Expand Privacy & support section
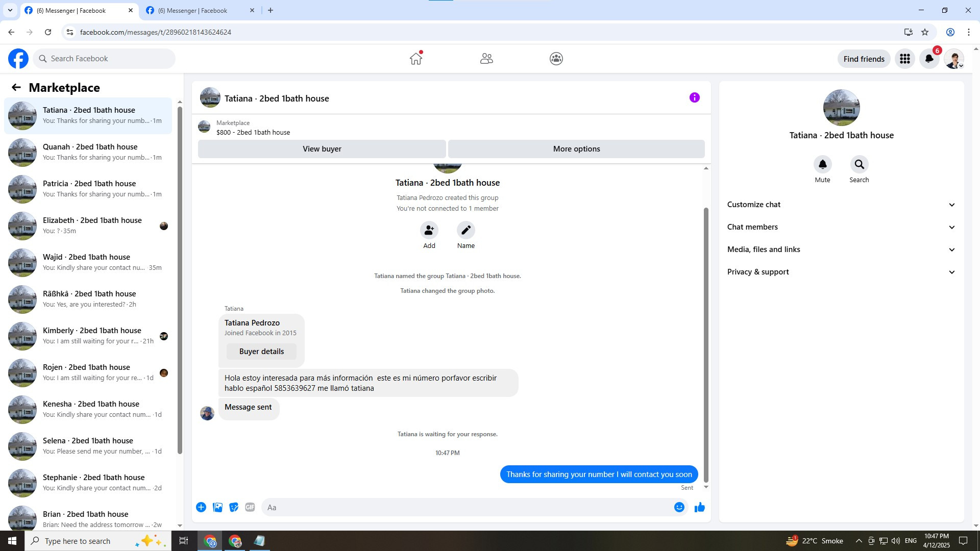The width and height of the screenshot is (980, 551). (841, 272)
